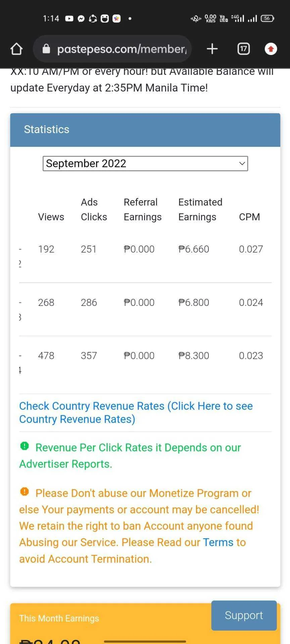Select the Estimated Earnings value ₱8.300
This screenshot has width=290, height=644.
(194, 356)
